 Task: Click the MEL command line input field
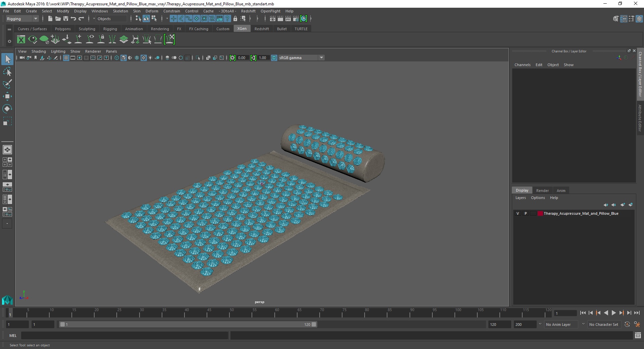pyautogui.click(x=124, y=336)
